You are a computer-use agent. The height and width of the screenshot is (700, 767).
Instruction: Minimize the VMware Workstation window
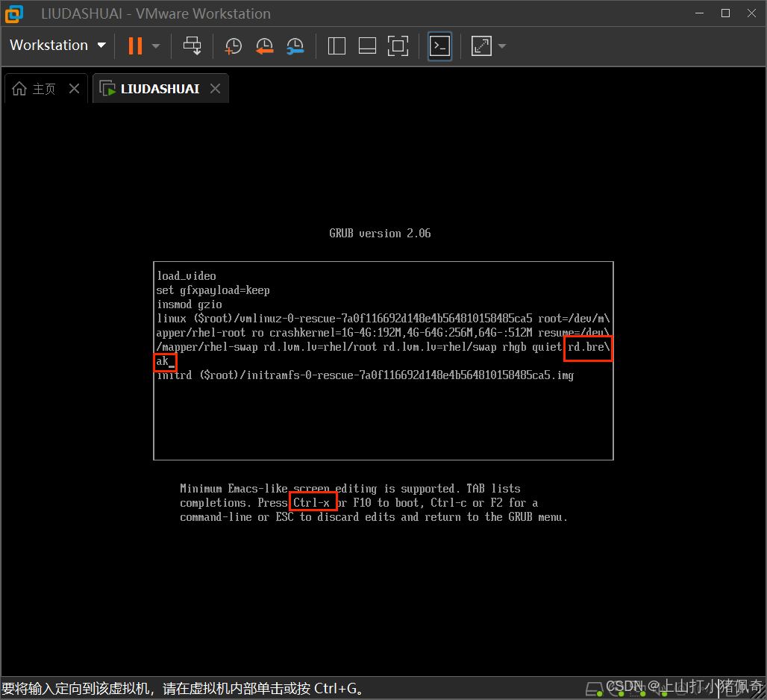coord(700,13)
